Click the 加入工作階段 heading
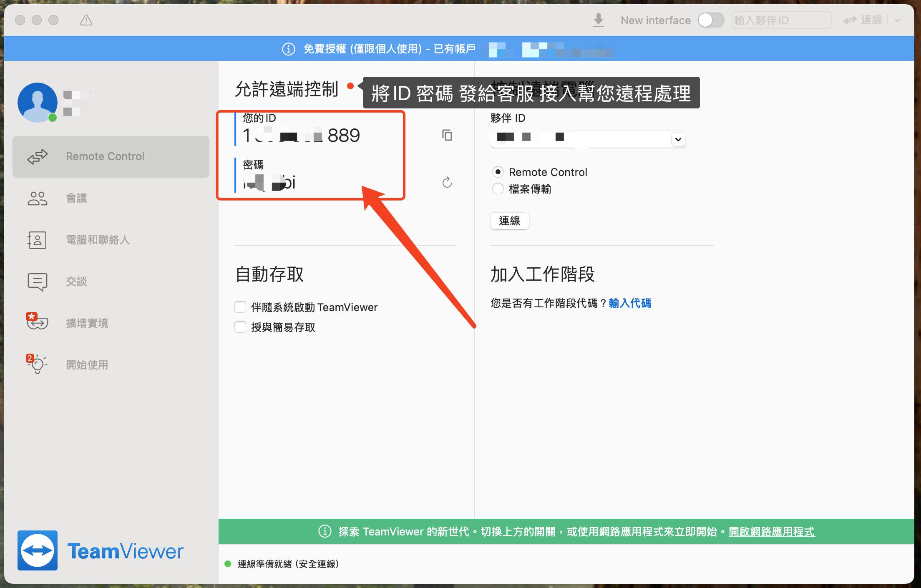 click(543, 274)
